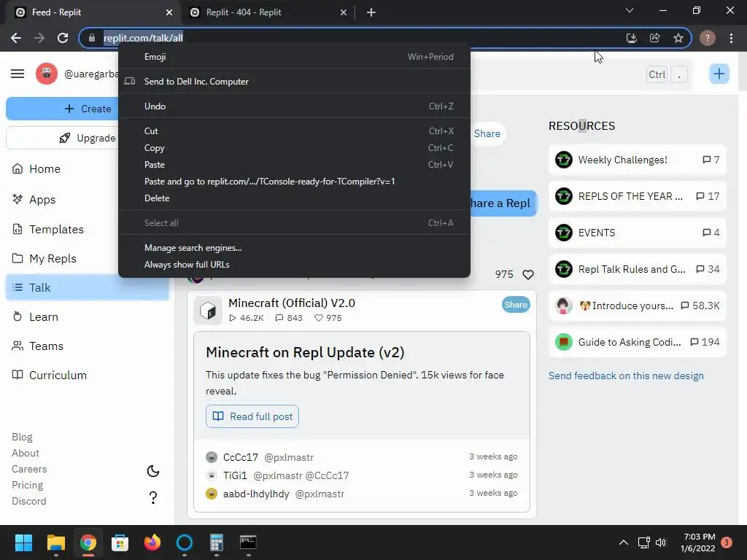The height and width of the screenshot is (560, 747).
Task: Open Discord footer link
Action: point(29,501)
